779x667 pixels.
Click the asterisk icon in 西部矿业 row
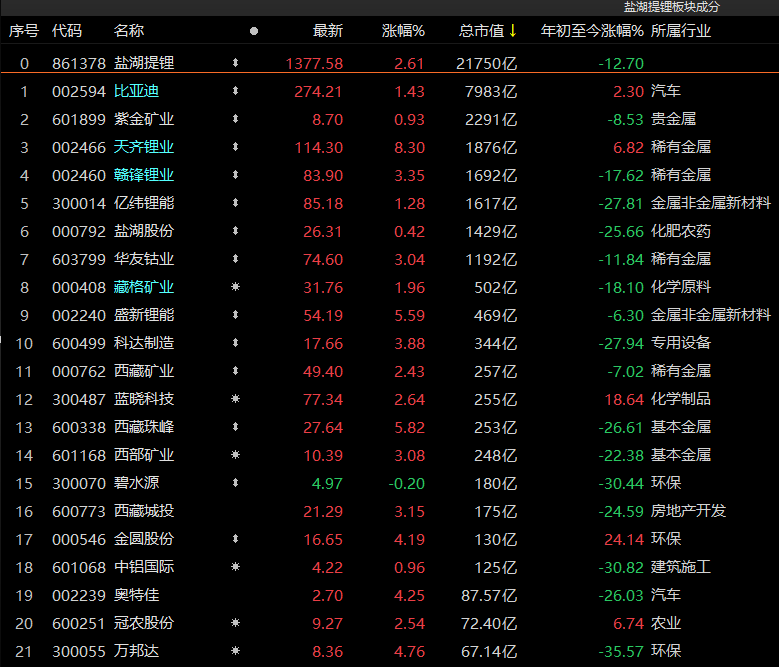235,455
